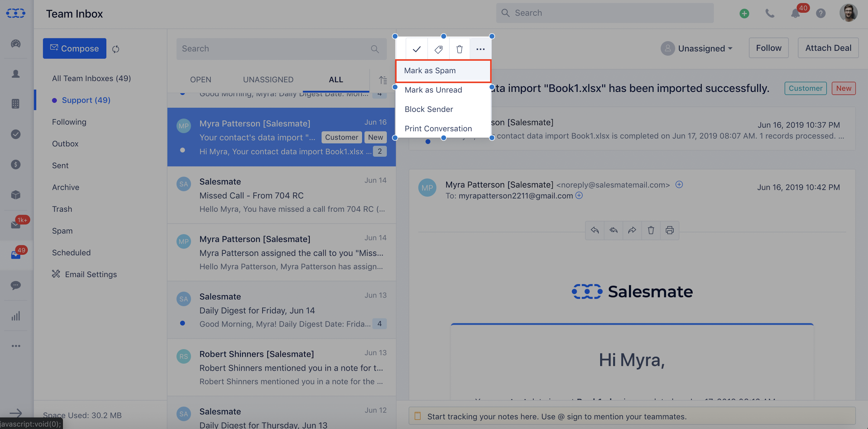Viewport: 868px width, 429px height.
Task: Switch to the OPEN tab
Action: coord(200,79)
